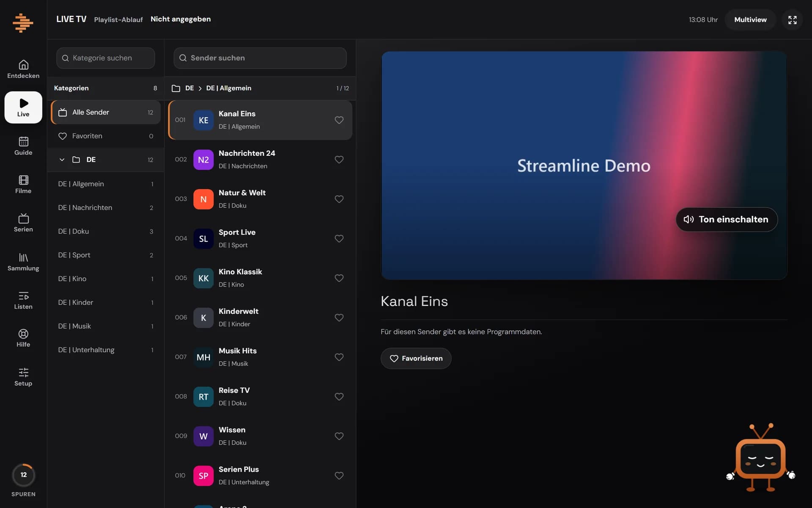Open the Guide calendar section
This screenshot has height=508, width=812.
[23, 146]
